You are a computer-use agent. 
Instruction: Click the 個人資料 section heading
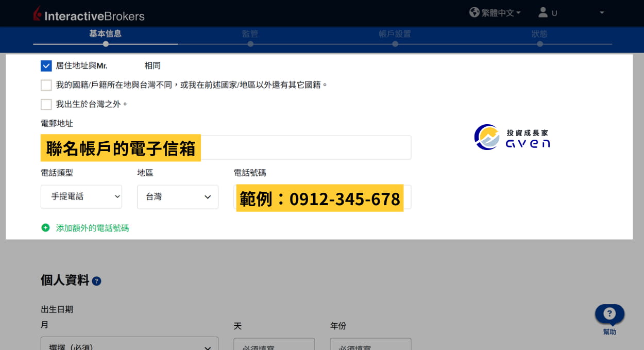[x=65, y=280]
